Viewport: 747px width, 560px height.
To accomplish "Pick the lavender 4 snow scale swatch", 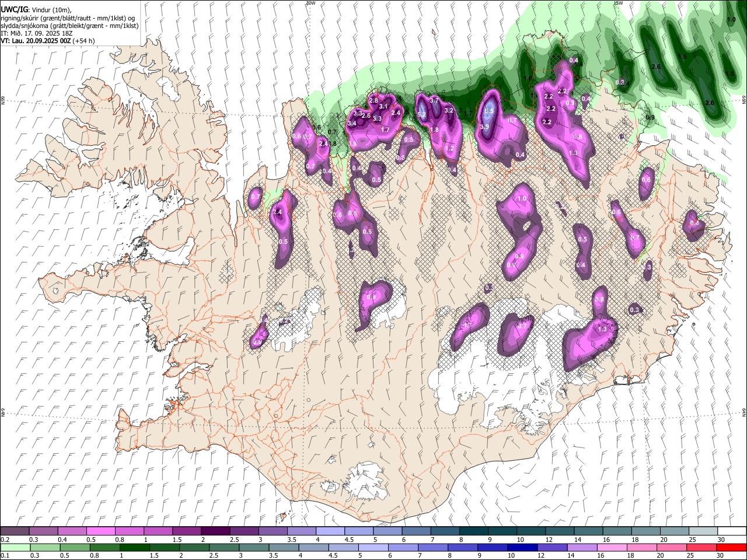I will [x=330, y=531].
